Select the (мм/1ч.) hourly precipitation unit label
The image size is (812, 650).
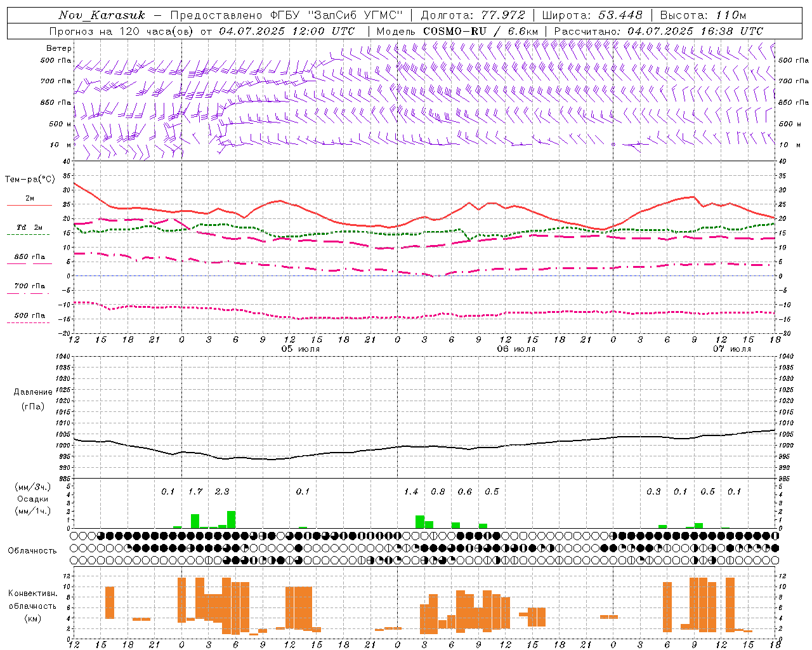(x=33, y=511)
